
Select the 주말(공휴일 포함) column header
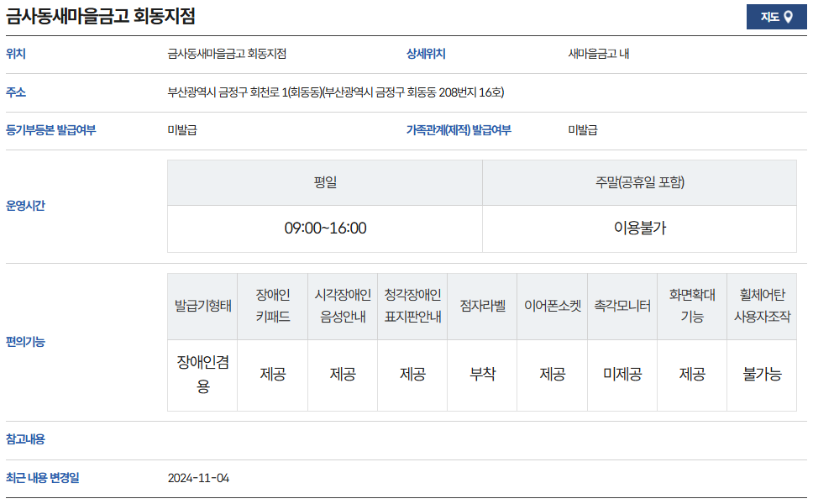[644, 183]
